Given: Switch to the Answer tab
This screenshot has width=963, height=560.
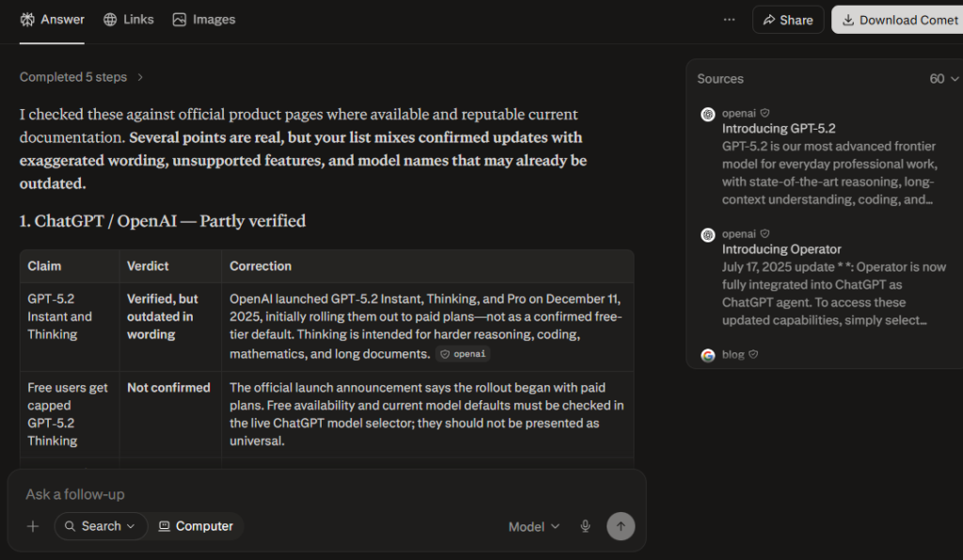Looking at the screenshot, I should tap(53, 20).
